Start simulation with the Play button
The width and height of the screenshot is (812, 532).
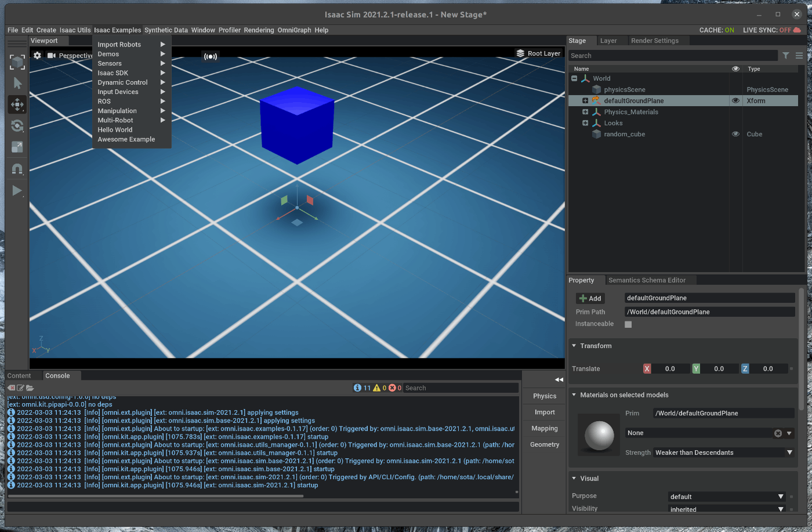click(x=17, y=190)
